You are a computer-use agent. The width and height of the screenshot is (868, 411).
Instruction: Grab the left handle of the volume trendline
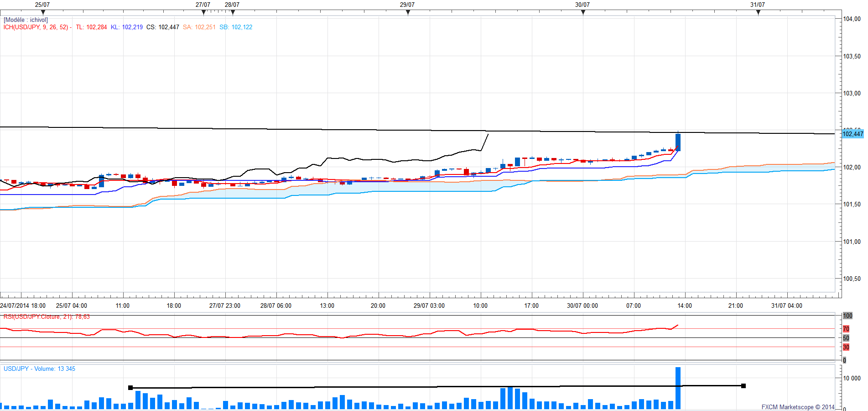[x=130, y=388]
